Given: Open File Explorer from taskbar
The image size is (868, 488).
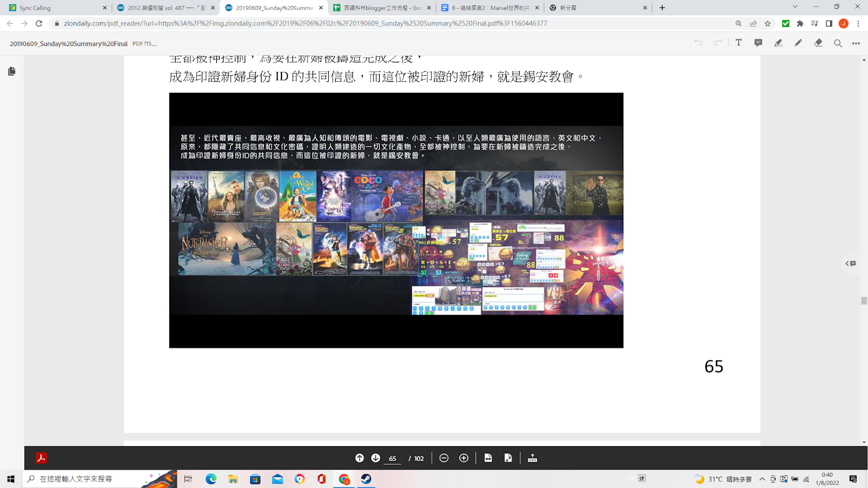Looking at the screenshot, I should (233, 479).
